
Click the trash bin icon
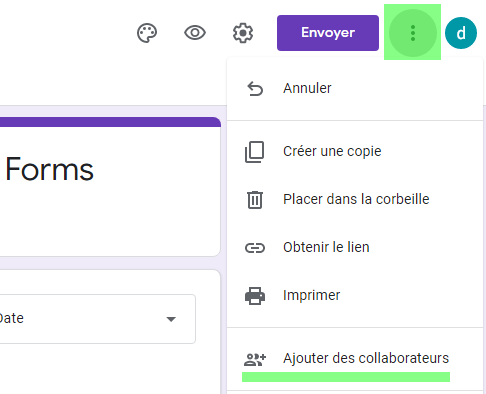click(x=255, y=199)
